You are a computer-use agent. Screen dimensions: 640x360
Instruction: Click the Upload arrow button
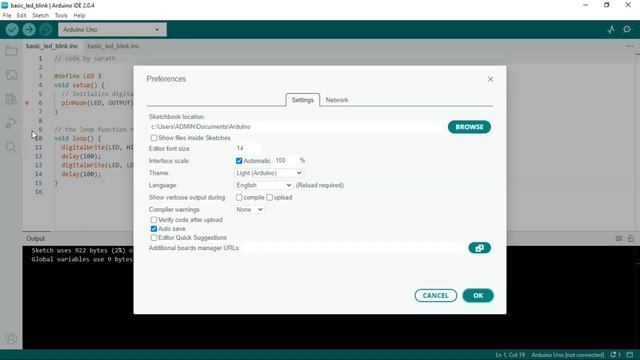[29, 29]
